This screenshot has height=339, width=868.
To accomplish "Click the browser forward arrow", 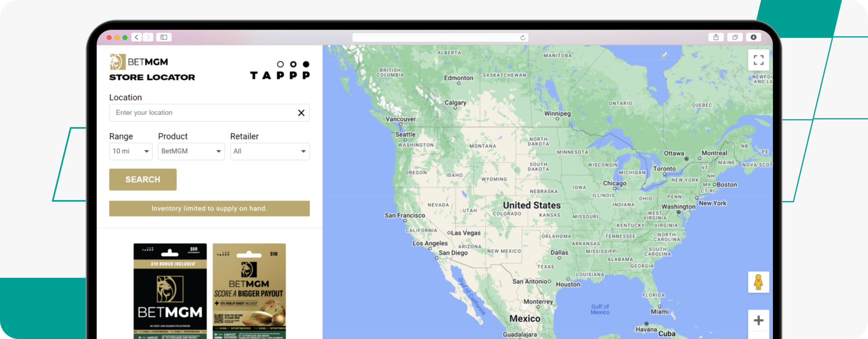I will [x=148, y=37].
